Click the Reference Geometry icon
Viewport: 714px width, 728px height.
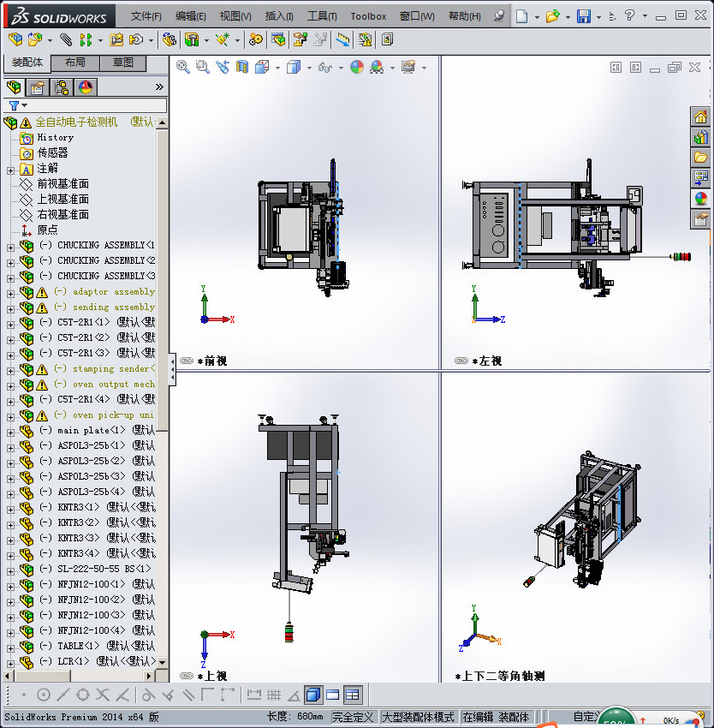click(x=223, y=40)
